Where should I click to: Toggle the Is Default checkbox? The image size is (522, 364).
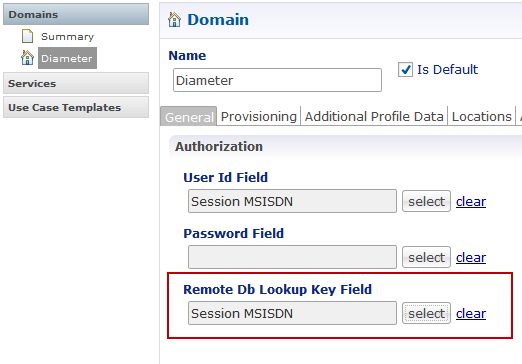point(405,70)
